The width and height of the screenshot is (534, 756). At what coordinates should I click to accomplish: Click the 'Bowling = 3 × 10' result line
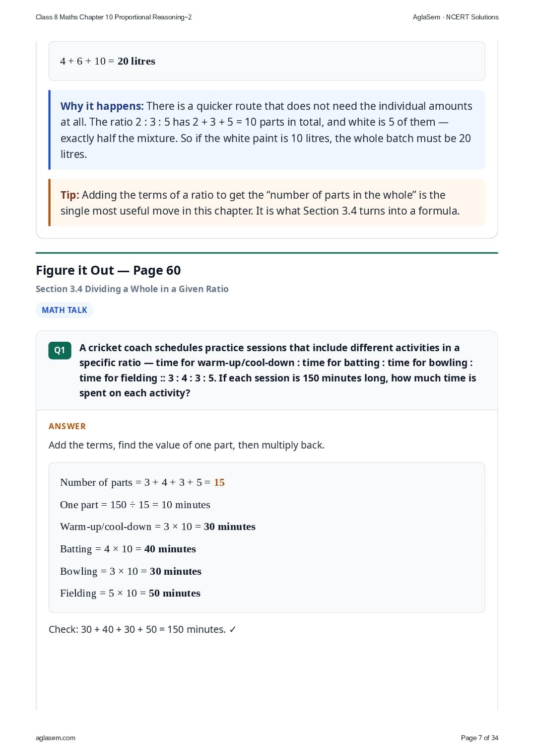coord(131,571)
